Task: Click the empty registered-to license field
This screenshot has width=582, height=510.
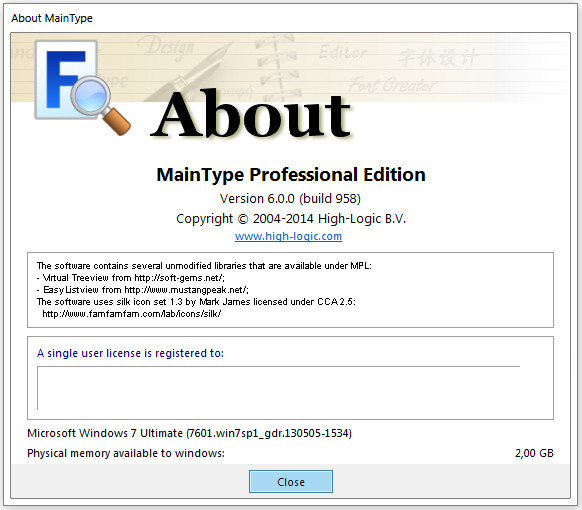Action: tap(278, 388)
